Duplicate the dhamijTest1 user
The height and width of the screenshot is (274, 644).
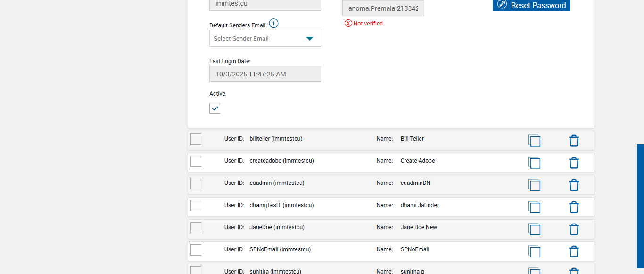(x=534, y=207)
